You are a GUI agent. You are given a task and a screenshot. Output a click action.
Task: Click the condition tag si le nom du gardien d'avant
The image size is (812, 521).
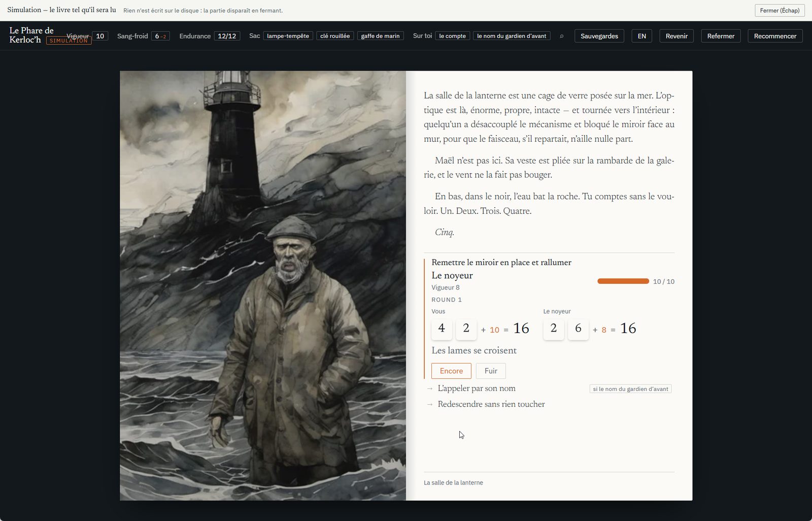tap(630, 389)
